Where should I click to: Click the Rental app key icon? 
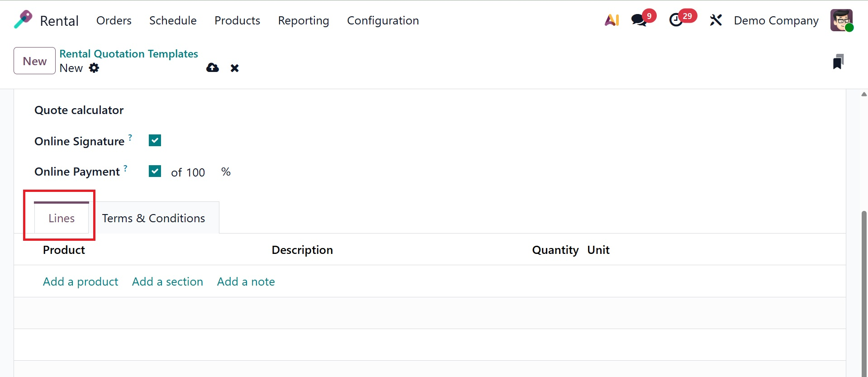click(23, 20)
